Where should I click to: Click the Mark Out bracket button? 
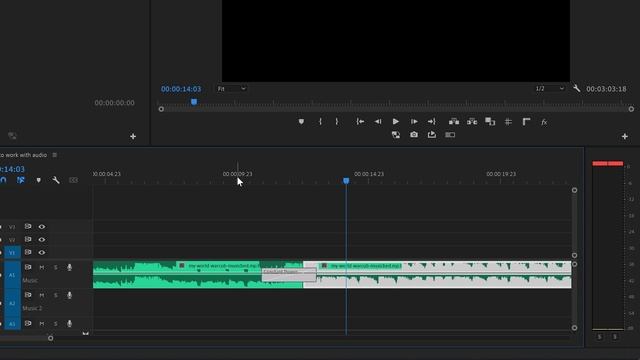pos(337,122)
